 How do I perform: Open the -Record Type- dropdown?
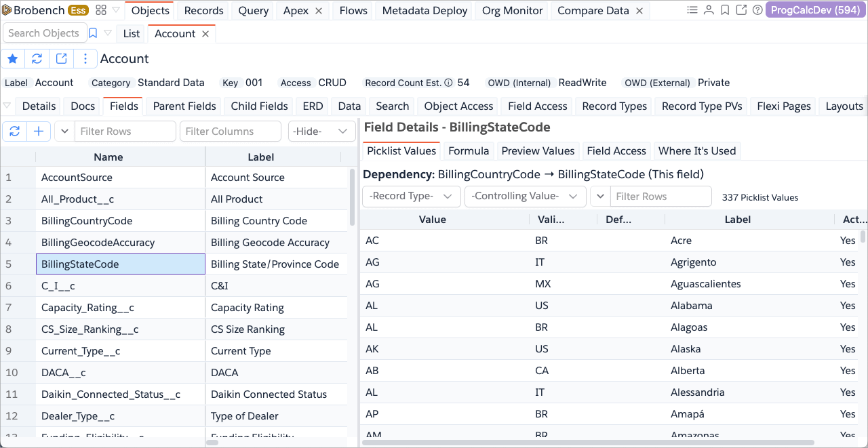click(412, 197)
